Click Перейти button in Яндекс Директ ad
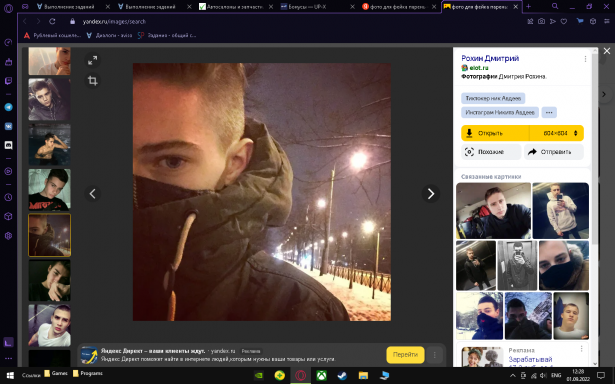615x384 pixels. (405, 355)
